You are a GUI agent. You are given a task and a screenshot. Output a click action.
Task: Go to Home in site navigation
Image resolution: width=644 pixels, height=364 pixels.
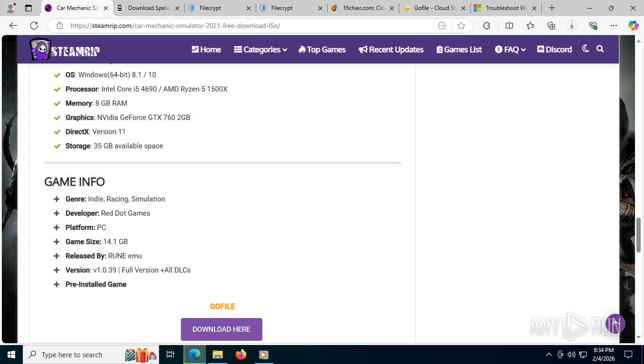(206, 49)
